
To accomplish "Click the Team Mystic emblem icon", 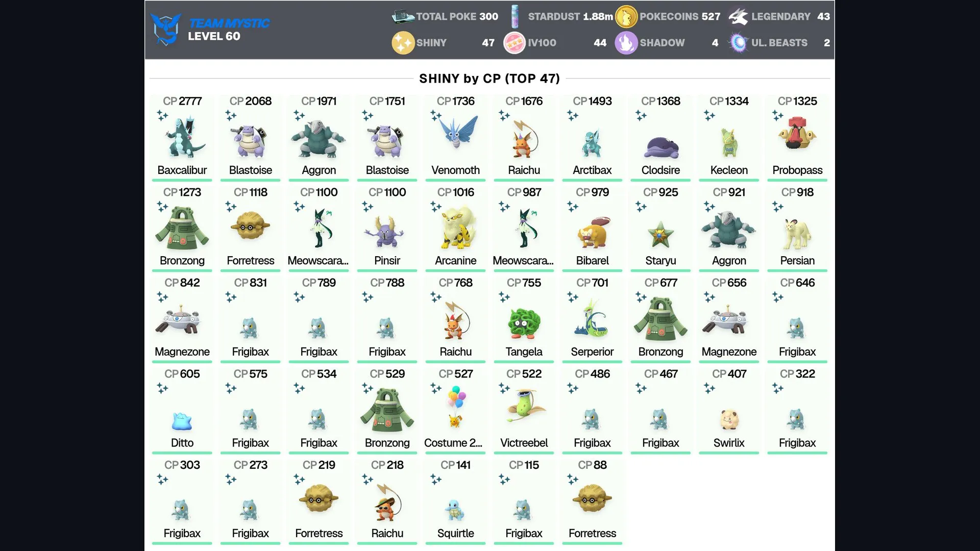I will click(166, 29).
